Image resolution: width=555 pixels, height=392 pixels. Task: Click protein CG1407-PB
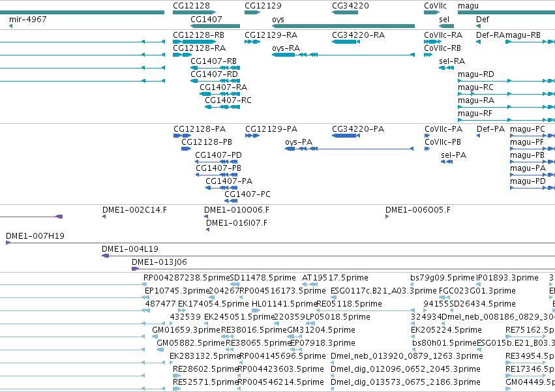(x=217, y=175)
